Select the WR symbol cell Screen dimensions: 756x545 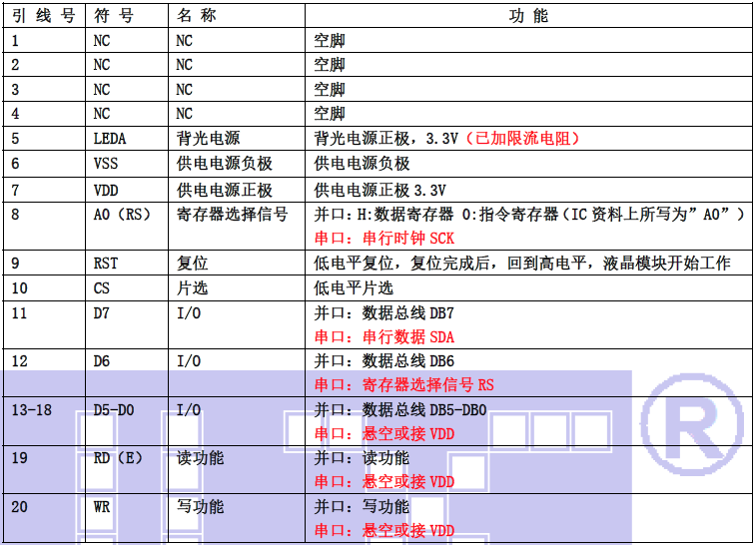click(101, 506)
